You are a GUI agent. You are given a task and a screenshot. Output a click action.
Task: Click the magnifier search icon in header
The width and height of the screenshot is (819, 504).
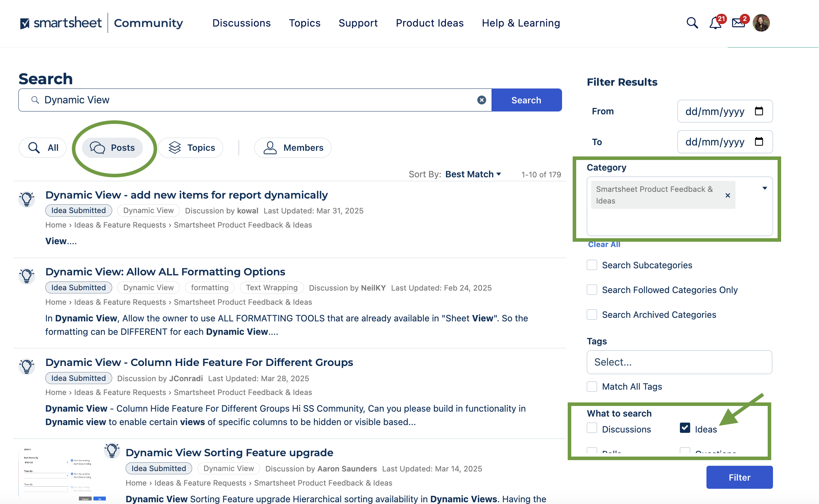click(x=692, y=23)
